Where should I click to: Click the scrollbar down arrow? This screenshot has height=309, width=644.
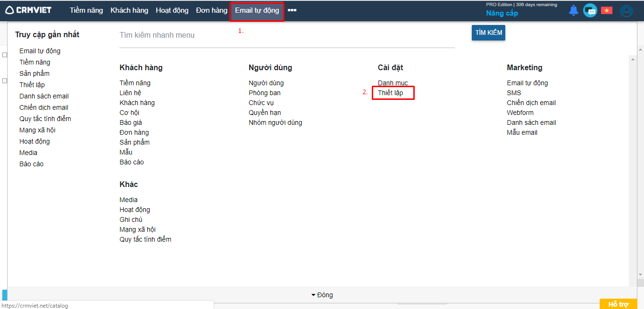point(640,274)
